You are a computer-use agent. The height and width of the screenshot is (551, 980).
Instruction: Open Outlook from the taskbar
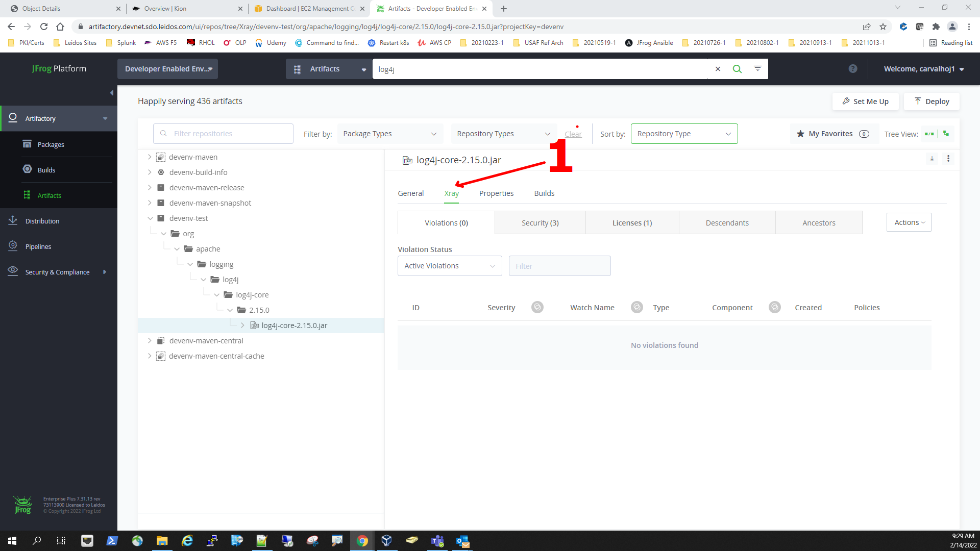coord(462,541)
